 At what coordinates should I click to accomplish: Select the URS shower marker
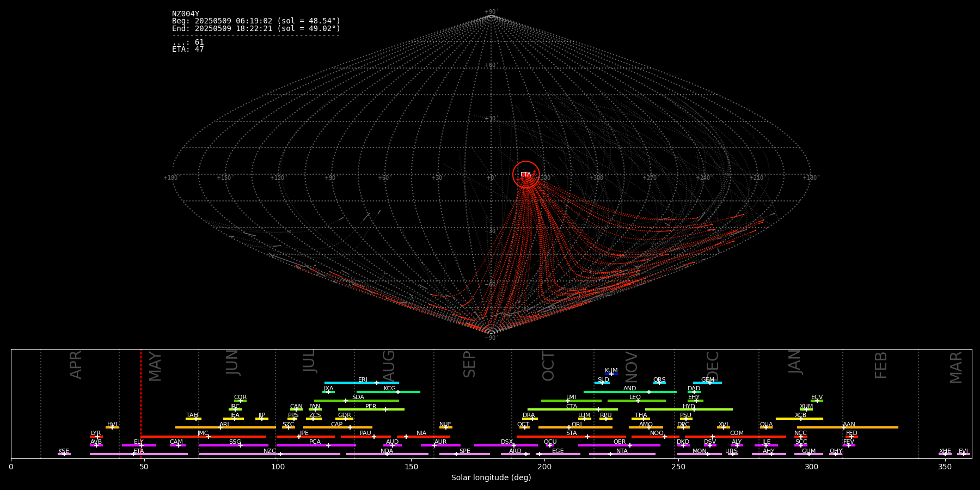[x=733, y=454]
